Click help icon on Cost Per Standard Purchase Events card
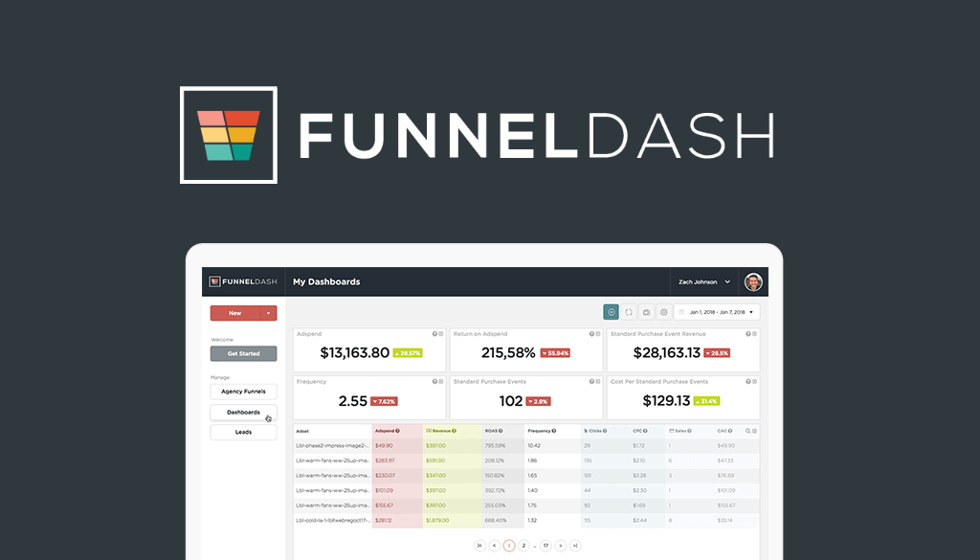980x560 pixels. 748,381
